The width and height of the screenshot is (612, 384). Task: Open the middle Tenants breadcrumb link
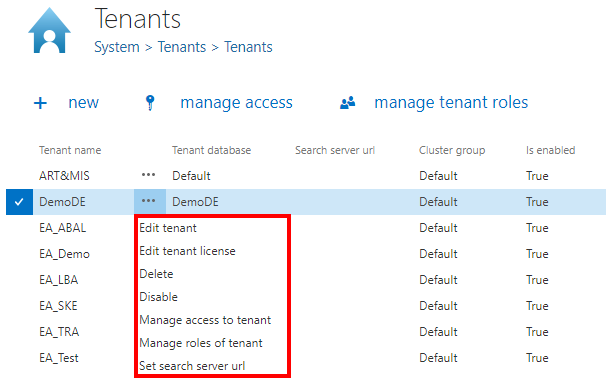pos(181,47)
